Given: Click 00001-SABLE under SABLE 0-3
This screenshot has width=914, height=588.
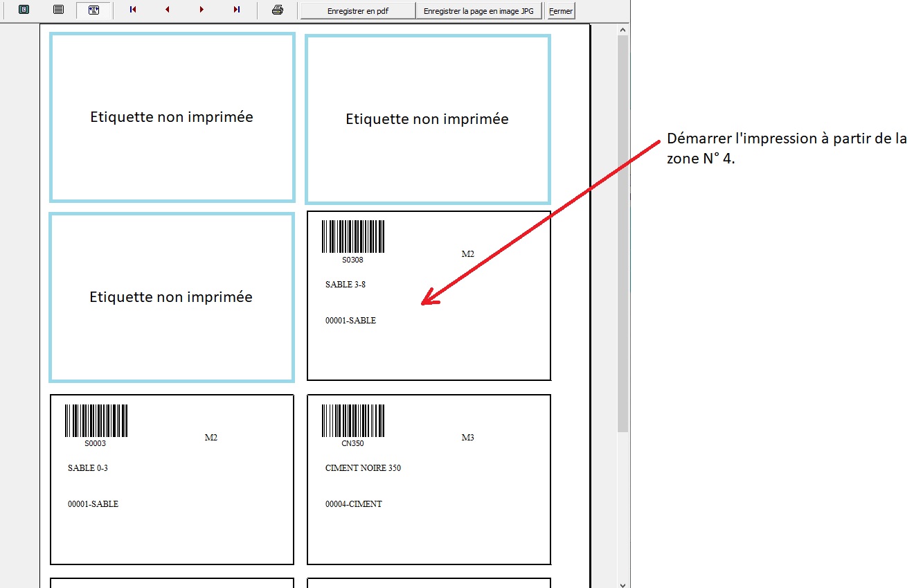Looking at the screenshot, I should [x=93, y=504].
